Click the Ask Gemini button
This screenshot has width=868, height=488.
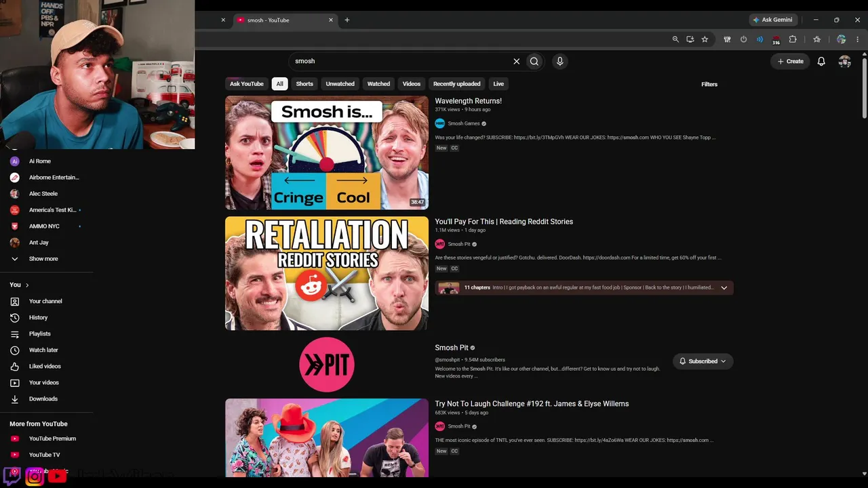click(772, 20)
